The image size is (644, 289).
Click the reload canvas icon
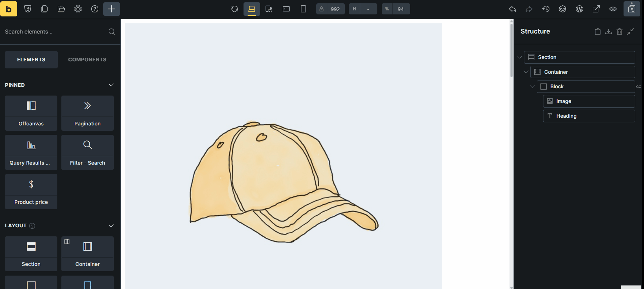[235, 9]
